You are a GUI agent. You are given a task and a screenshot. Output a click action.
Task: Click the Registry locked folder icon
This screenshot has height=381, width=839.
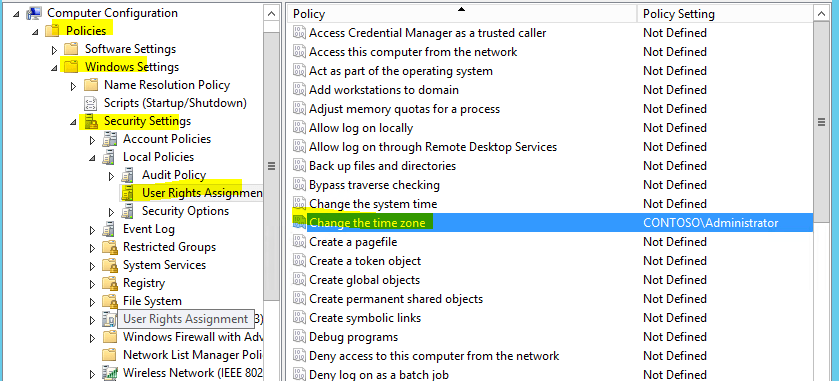(110, 283)
